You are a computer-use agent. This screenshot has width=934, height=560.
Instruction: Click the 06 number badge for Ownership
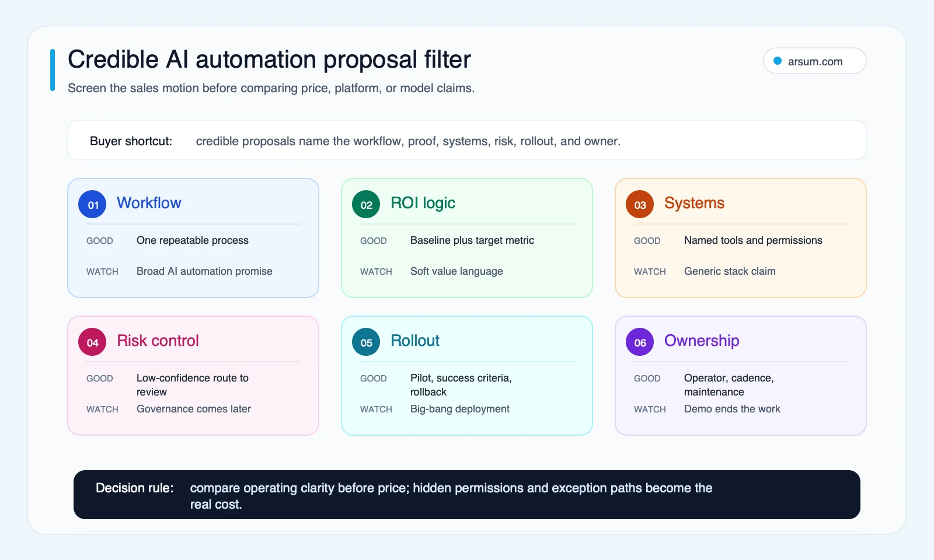(x=640, y=342)
